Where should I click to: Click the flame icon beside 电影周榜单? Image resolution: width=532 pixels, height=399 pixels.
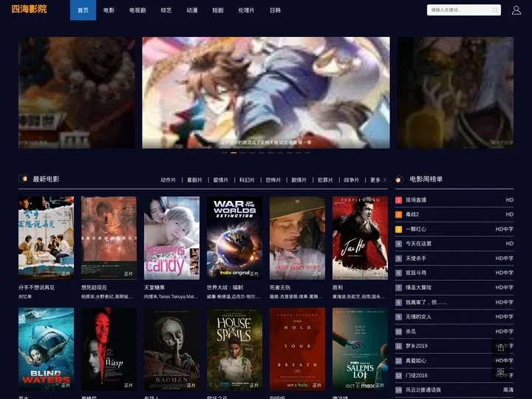399,179
